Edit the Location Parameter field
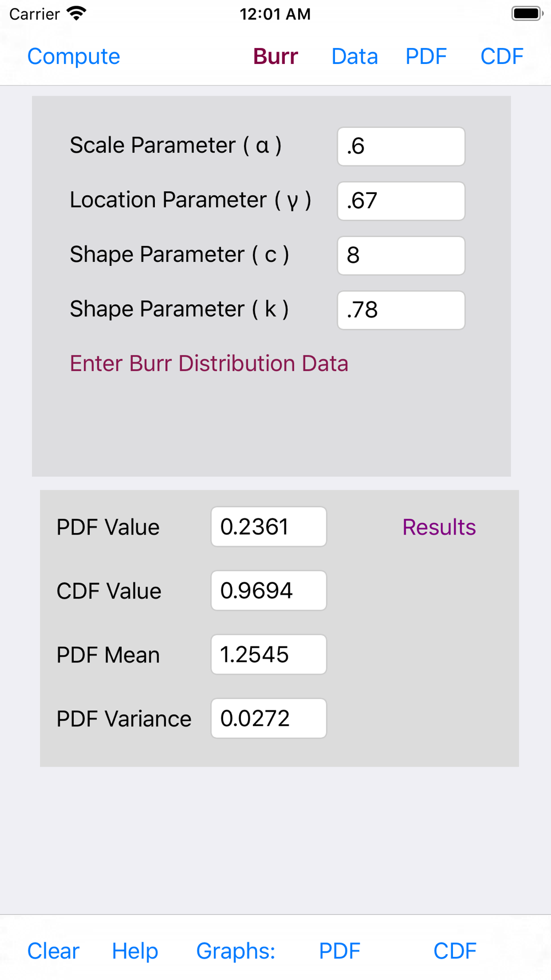 pos(401,201)
